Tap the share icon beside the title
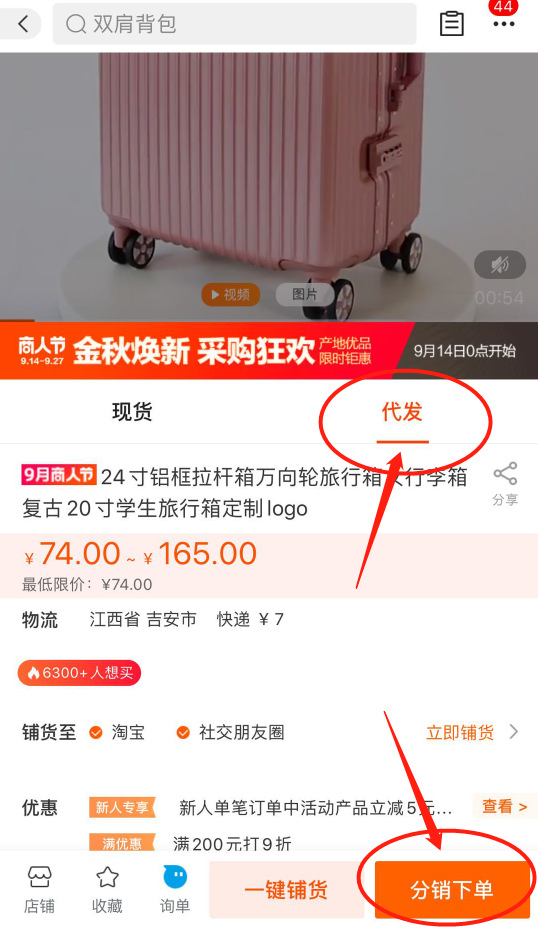This screenshot has height=928, width=538. pos(505,474)
